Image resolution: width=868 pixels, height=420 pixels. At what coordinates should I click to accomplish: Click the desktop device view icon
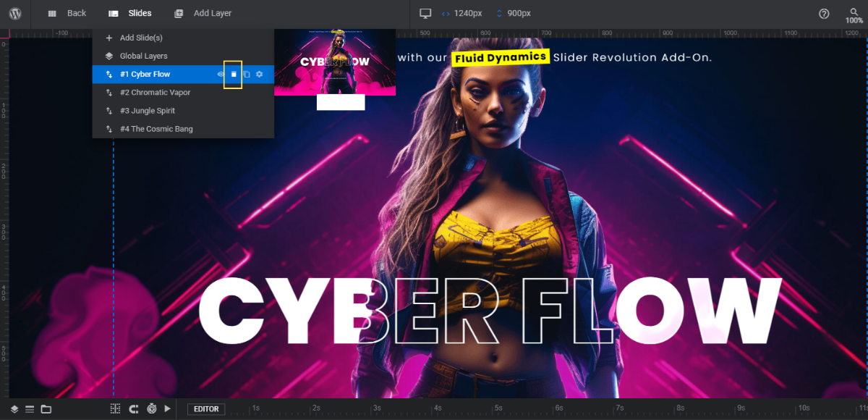point(425,13)
